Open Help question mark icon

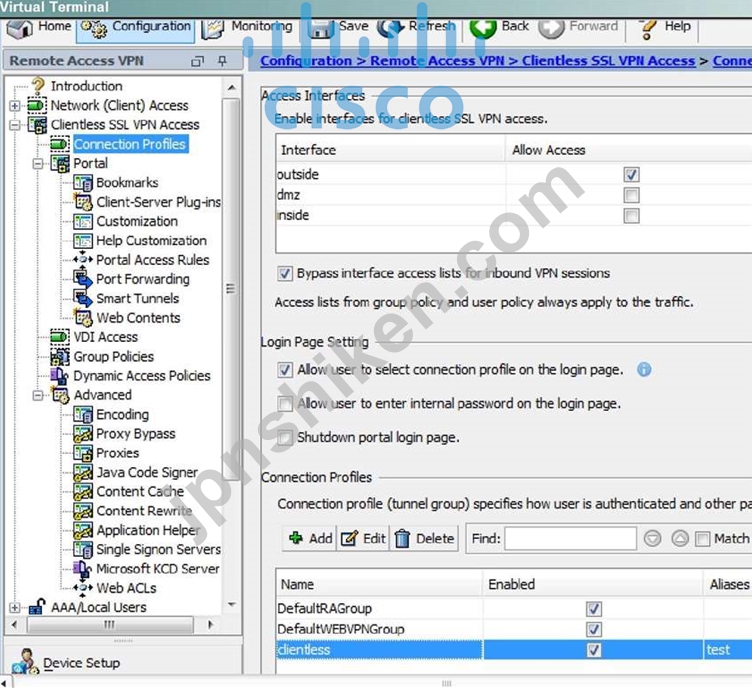tap(648, 29)
